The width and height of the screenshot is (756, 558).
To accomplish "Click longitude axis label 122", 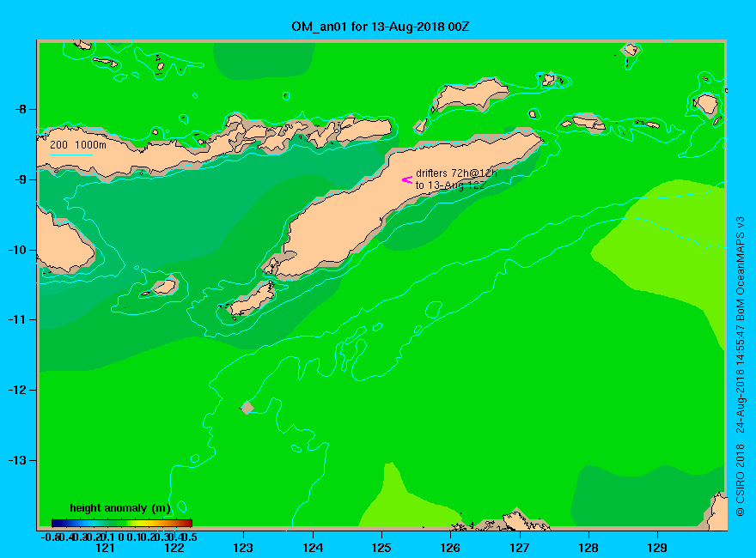I will [x=174, y=548].
